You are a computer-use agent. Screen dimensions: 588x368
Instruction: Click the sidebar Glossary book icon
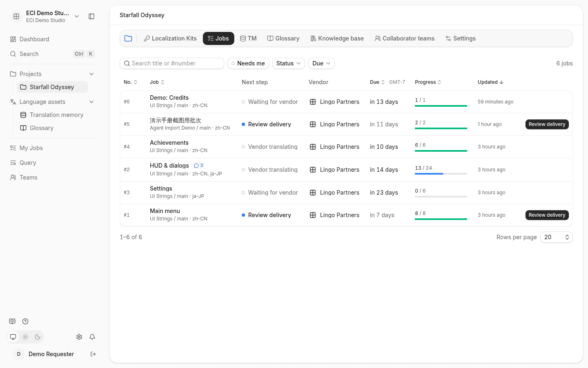pyautogui.click(x=23, y=128)
